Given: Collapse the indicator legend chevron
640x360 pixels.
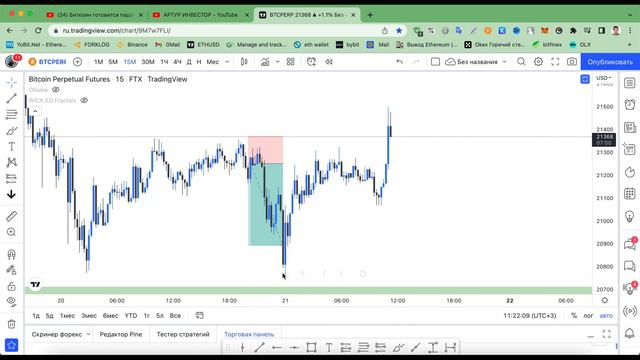Looking at the screenshot, I should pyautogui.click(x=35, y=111).
